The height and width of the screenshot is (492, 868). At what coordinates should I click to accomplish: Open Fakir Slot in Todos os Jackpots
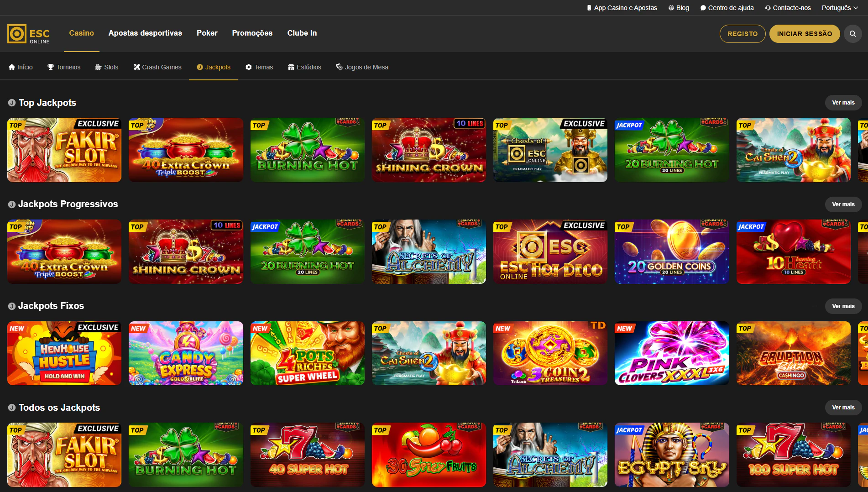click(x=64, y=455)
